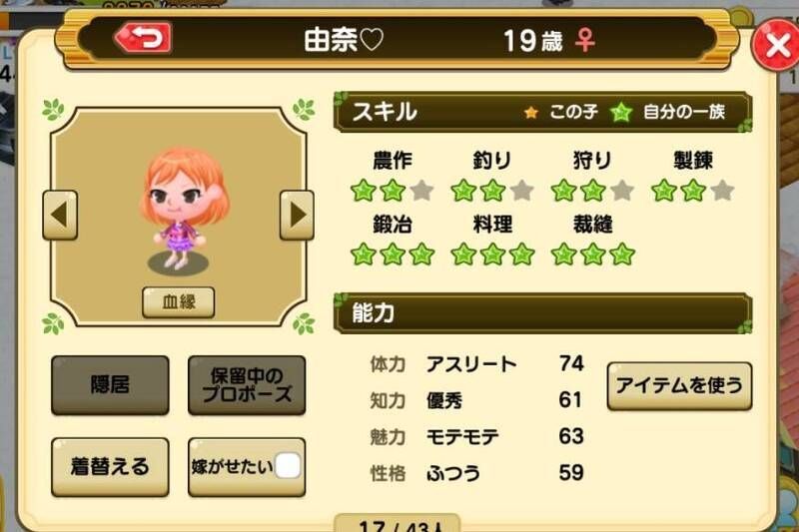Show next character with right arrow
This screenshot has width=799, height=532.
pyautogui.click(x=297, y=216)
